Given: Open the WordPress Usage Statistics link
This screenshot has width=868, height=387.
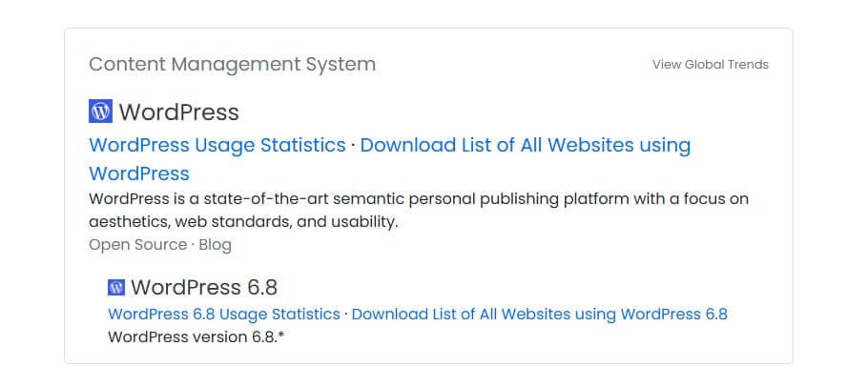Looking at the screenshot, I should pyautogui.click(x=217, y=146).
